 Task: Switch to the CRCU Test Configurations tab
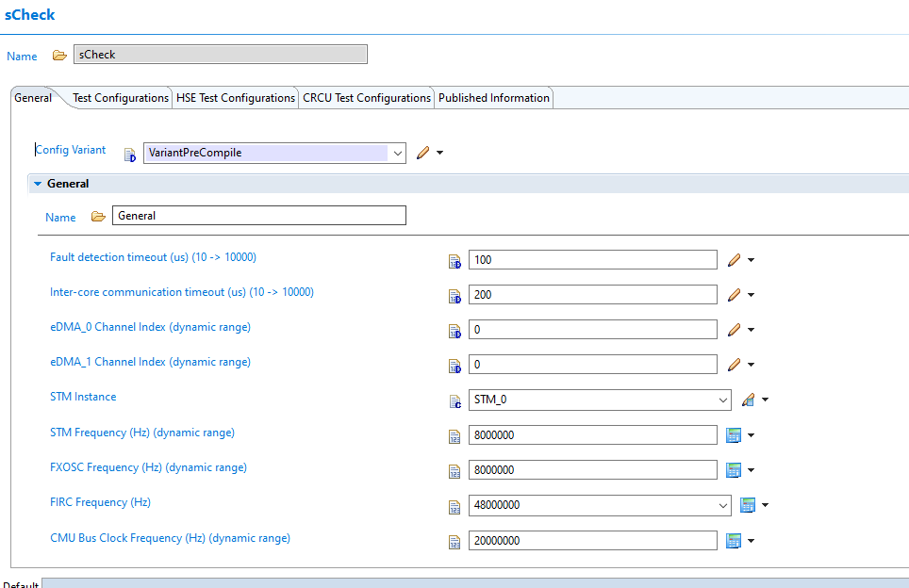pos(367,98)
